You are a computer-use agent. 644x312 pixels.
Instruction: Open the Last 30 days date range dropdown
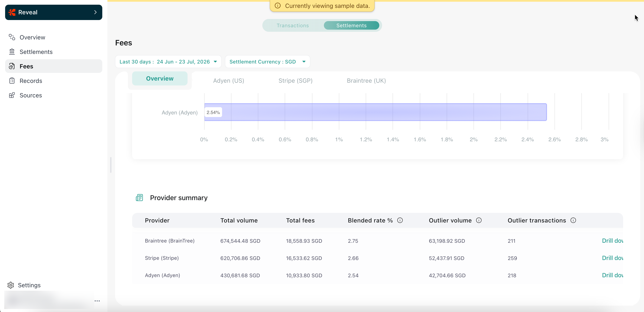click(x=168, y=62)
